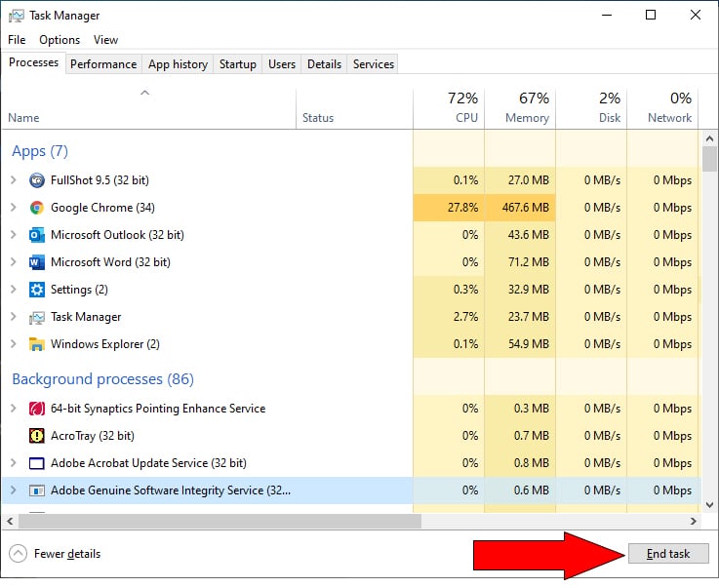
Task: Open the Startup tab
Action: point(237,64)
